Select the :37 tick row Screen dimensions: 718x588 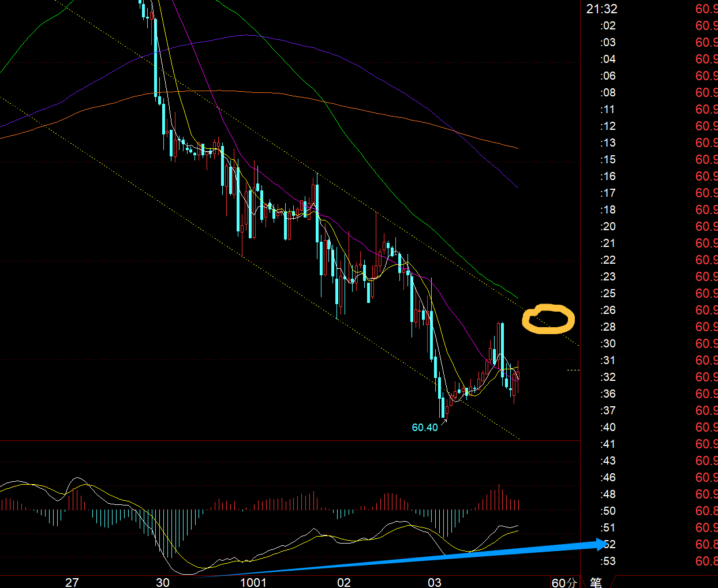pos(649,410)
